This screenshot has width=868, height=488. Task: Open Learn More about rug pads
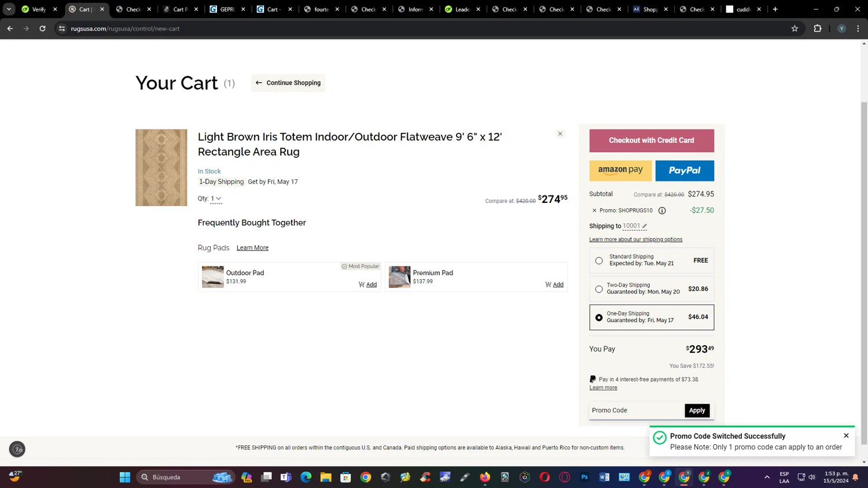pyautogui.click(x=252, y=247)
